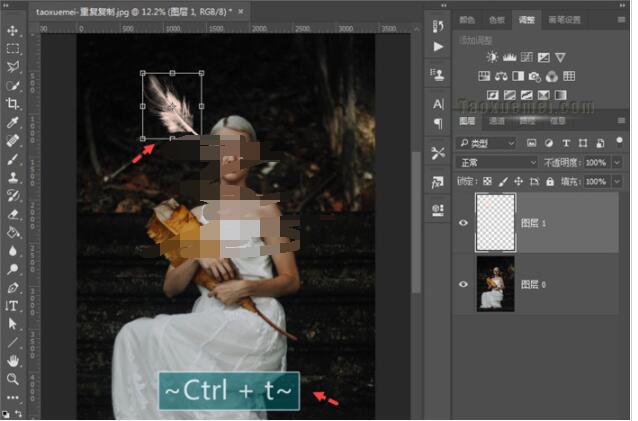Open the 正常 blend mode dropdown

pos(497,163)
